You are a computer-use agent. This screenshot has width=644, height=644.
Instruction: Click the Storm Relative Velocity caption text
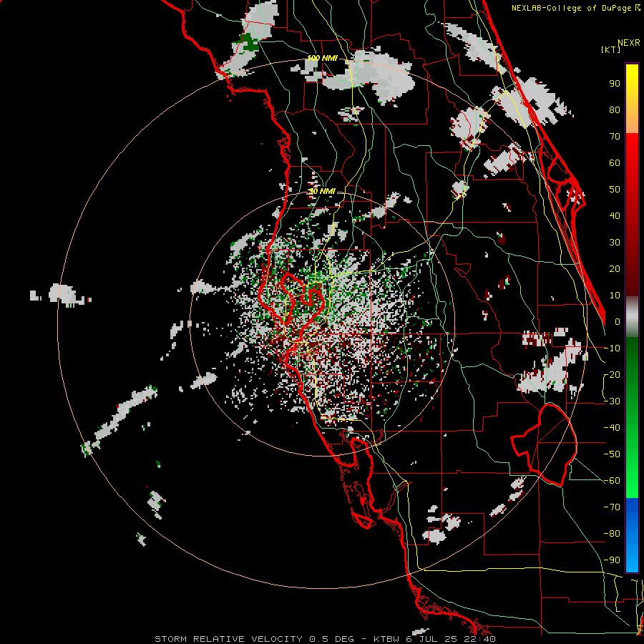(325, 639)
